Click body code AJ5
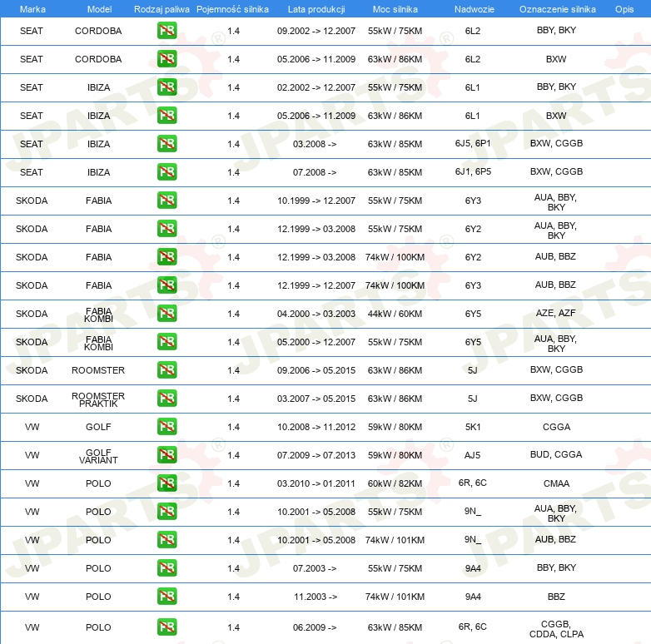This screenshot has height=644, width=651. pyautogui.click(x=473, y=455)
